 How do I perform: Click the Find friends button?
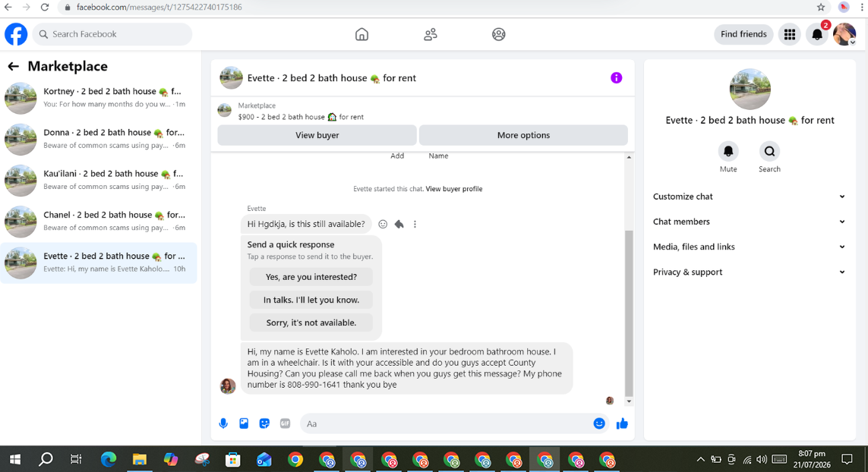click(x=743, y=34)
